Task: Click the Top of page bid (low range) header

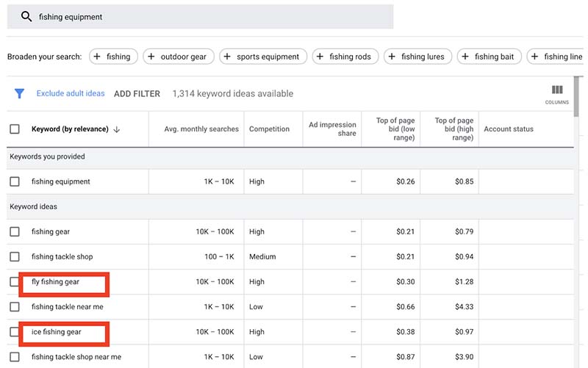Action: (x=395, y=129)
